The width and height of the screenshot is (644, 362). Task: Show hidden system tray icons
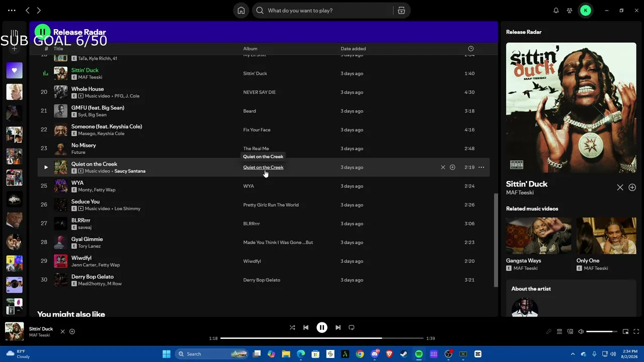click(573, 354)
